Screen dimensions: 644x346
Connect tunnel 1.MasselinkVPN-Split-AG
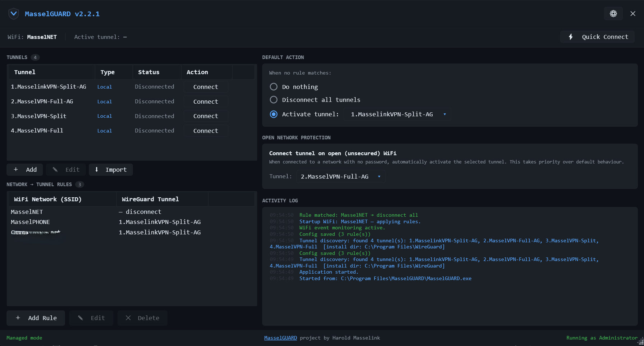point(205,86)
